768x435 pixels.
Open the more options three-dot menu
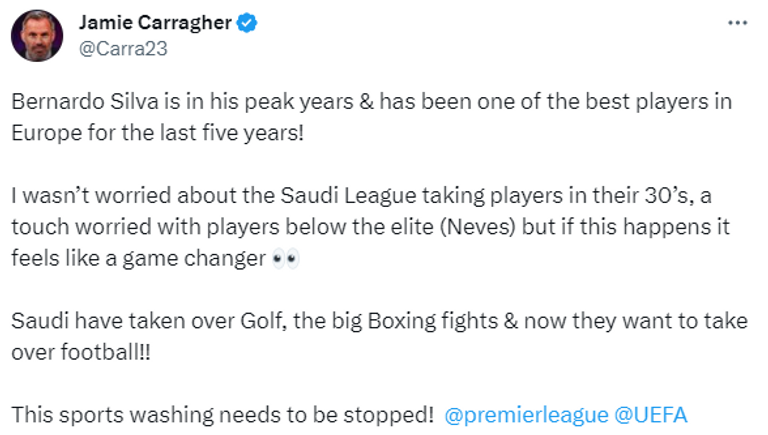pyautogui.click(x=737, y=23)
